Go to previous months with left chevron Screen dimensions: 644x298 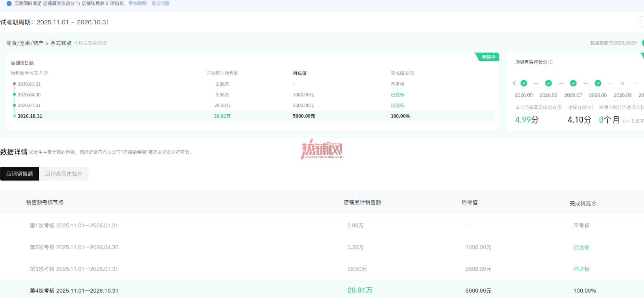pos(514,83)
